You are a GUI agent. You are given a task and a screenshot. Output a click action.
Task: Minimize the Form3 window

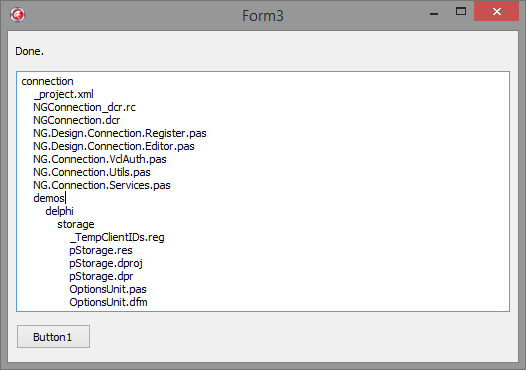pos(434,13)
